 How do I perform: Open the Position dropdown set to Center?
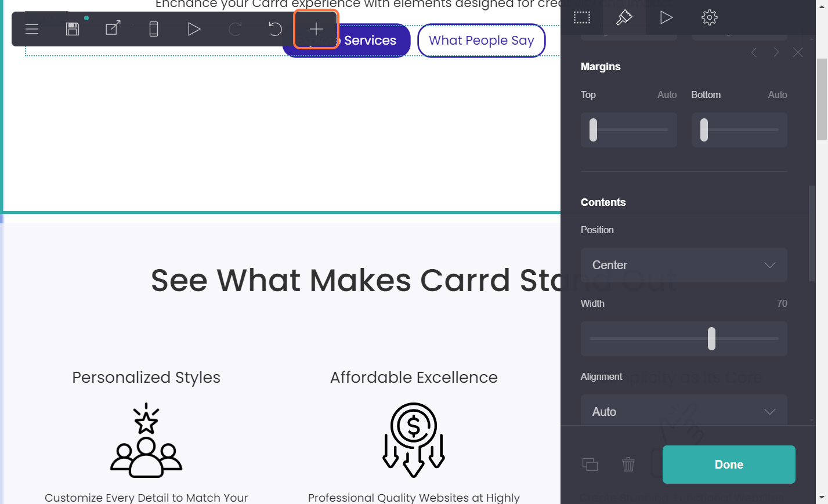[684, 265]
